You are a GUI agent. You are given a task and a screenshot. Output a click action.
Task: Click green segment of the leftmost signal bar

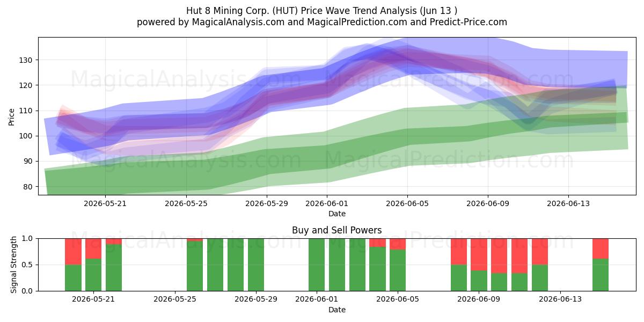pos(73,277)
